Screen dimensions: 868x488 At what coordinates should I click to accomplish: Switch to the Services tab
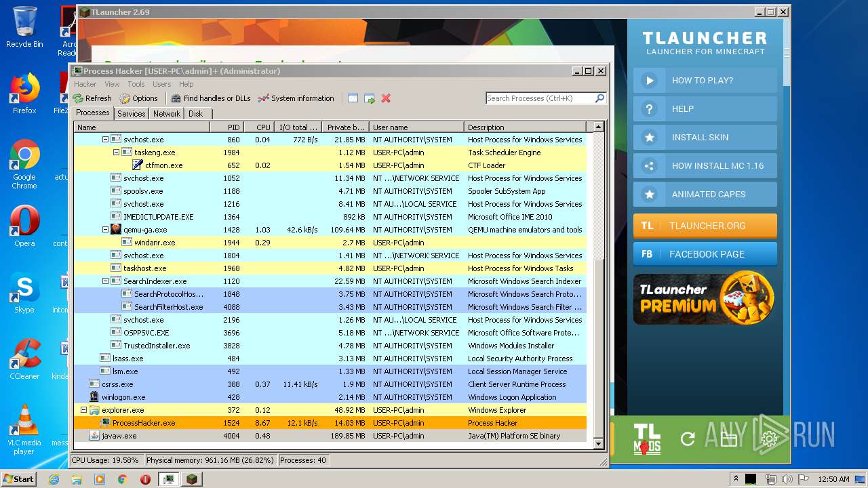[131, 114]
